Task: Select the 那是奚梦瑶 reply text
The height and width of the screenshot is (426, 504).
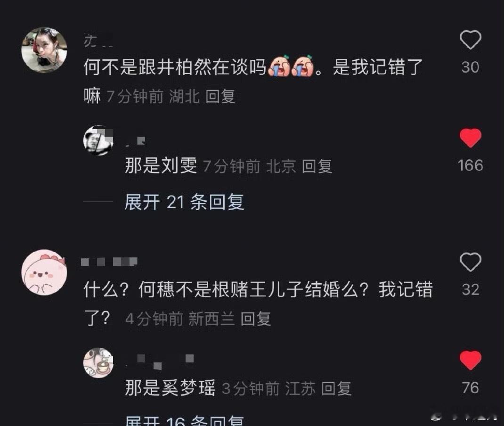Action: [170, 388]
